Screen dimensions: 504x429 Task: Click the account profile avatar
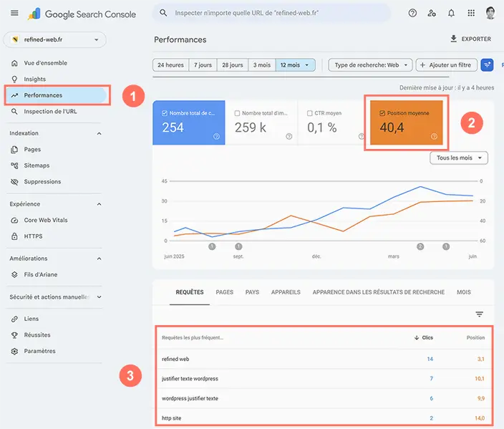coord(490,13)
